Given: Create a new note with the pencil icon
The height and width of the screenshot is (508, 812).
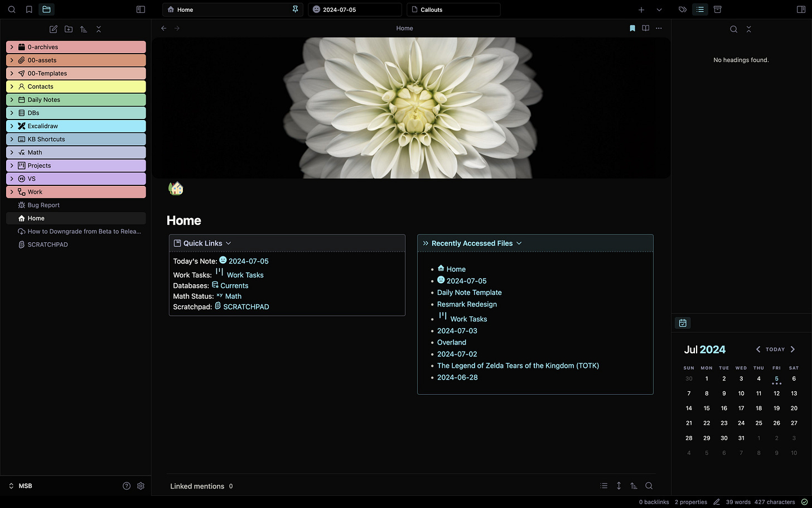Looking at the screenshot, I should [54, 29].
